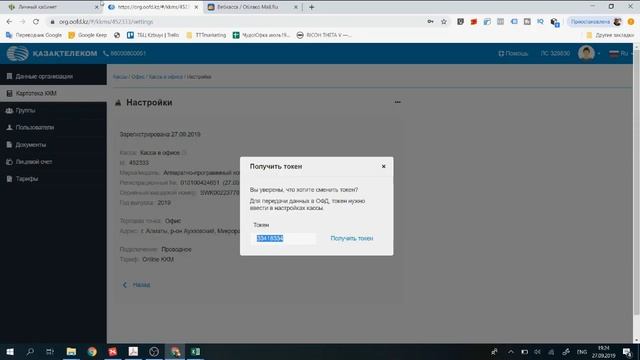
Task: Open Данные организации in sidebar
Action: pos(53,76)
